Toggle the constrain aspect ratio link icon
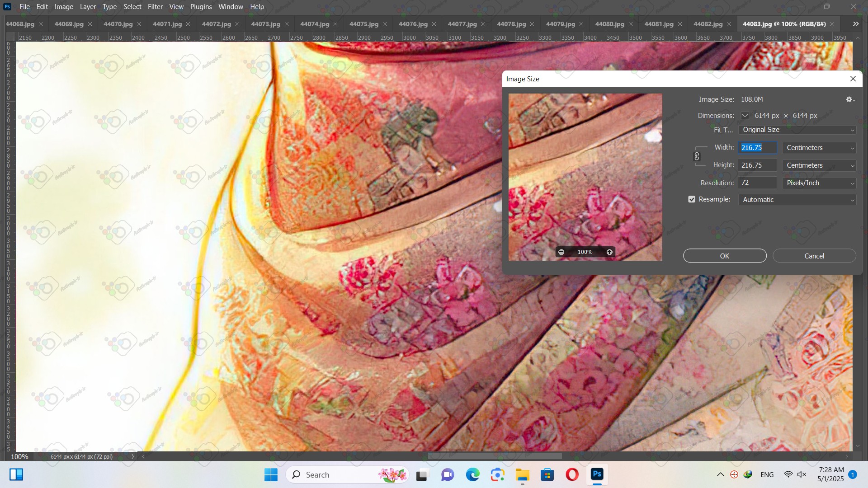This screenshot has height=488, width=868. [x=697, y=156]
